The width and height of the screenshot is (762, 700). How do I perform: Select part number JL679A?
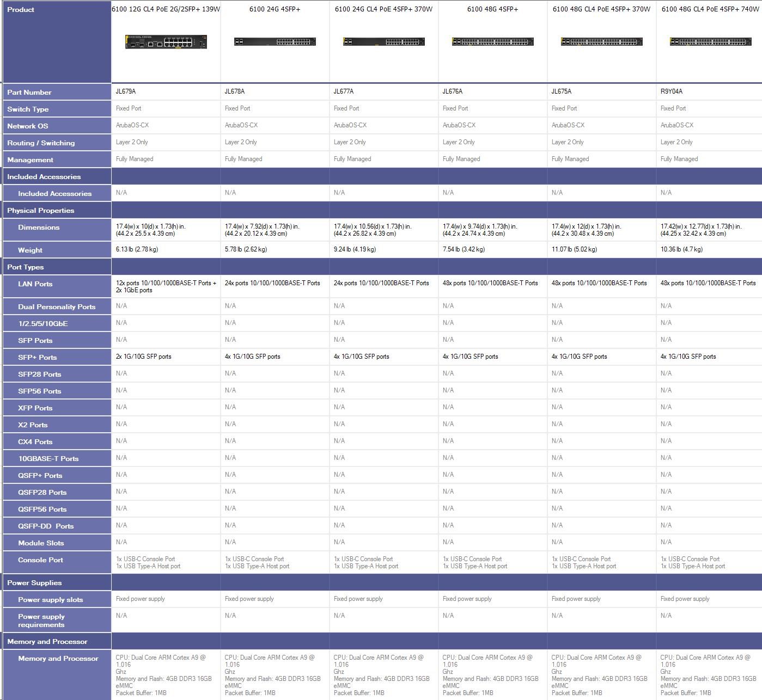[126, 91]
